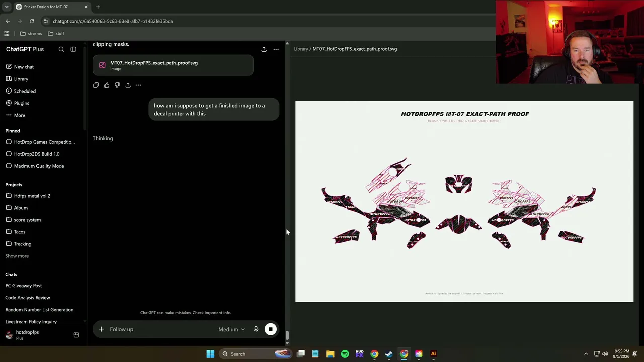Viewport: 644px width, 362px height.
Task: Open the tab search dropdown in Chrome
Action: (x=7, y=7)
